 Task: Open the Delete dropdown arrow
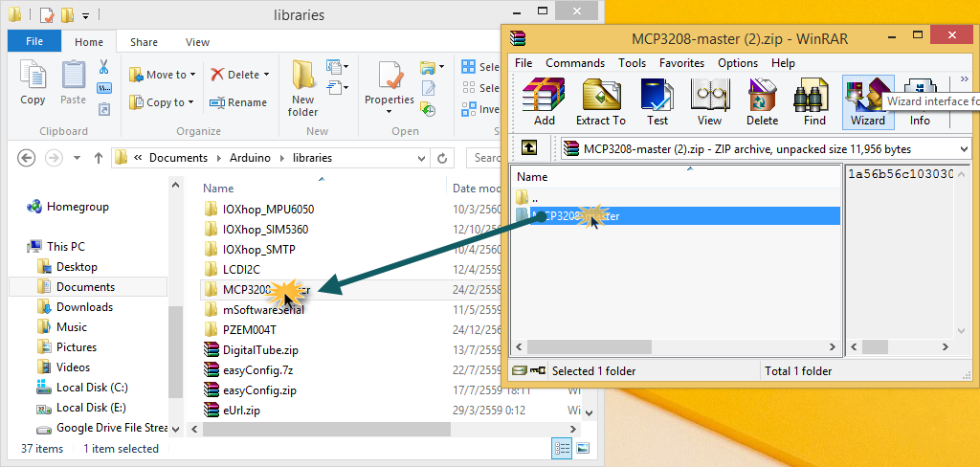click(x=266, y=75)
